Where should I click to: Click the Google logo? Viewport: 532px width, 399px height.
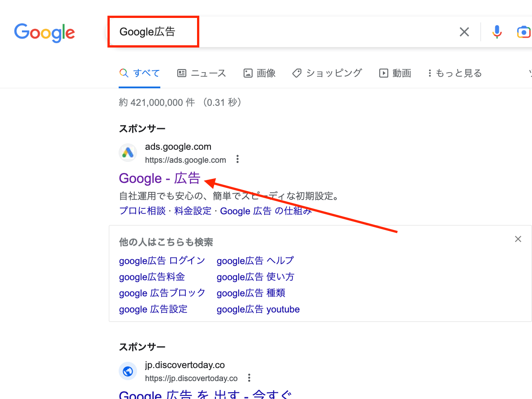(44, 32)
